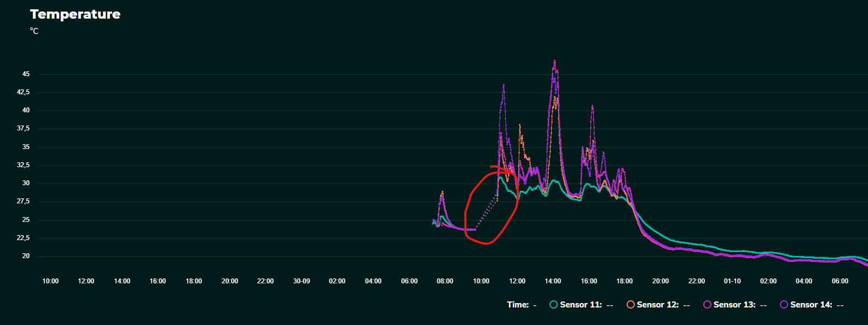The image size is (868, 325).
Task: Click the purple peak just after 10:00
Action: [x=504, y=85]
